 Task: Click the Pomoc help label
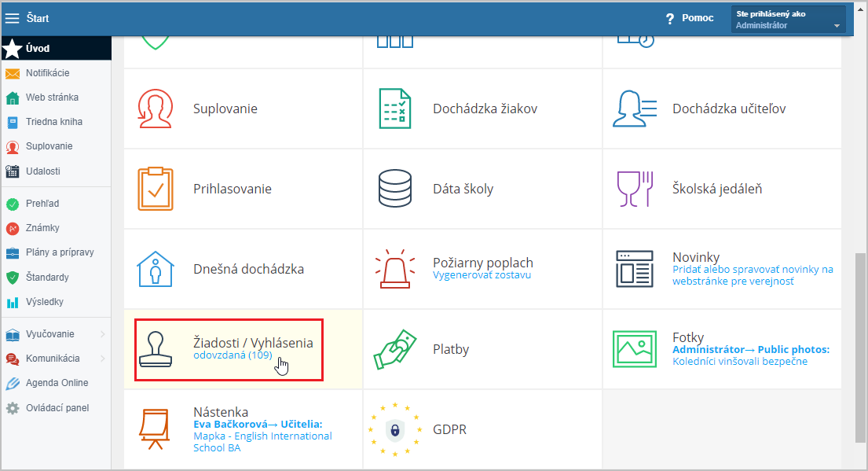click(698, 18)
